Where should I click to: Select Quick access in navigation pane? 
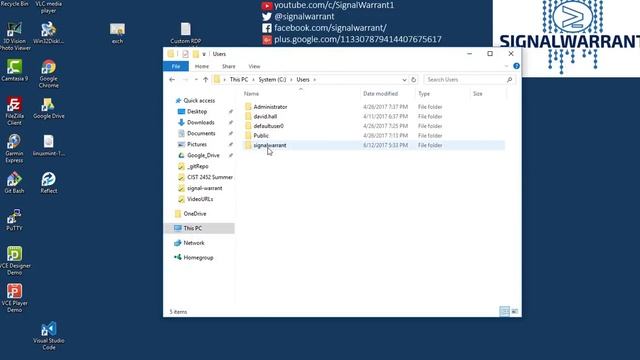click(199, 100)
